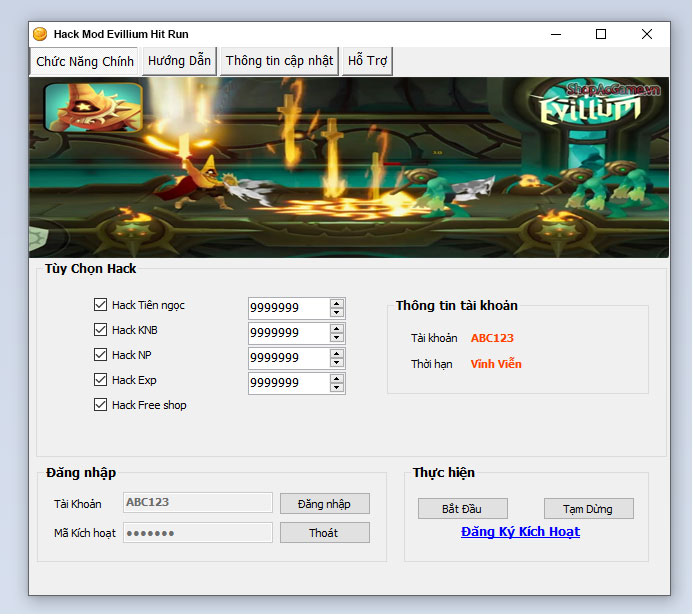This screenshot has height=616, width=693.
Task: Click the Mã Kích hoạt password field
Action: click(x=198, y=533)
